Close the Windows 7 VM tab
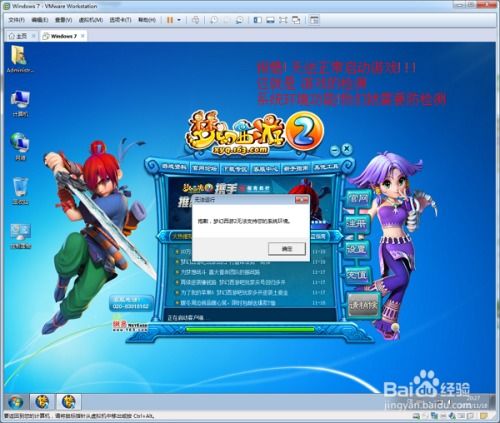This screenshot has height=423, width=500. point(83,36)
